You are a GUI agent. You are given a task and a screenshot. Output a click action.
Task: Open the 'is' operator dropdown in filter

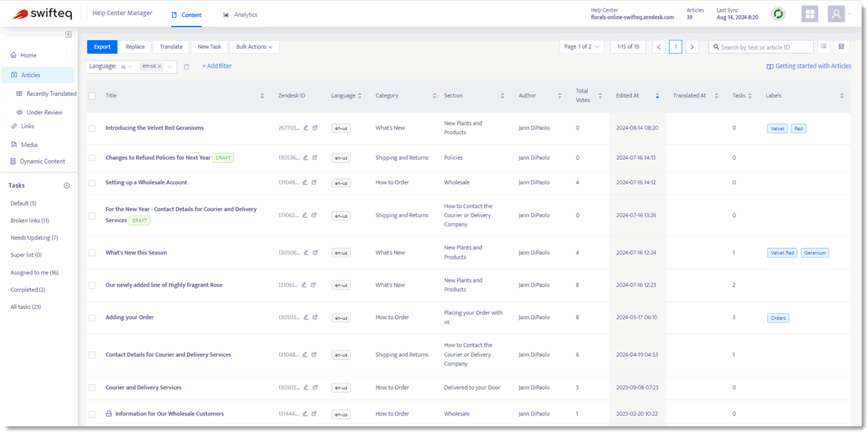(126, 66)
